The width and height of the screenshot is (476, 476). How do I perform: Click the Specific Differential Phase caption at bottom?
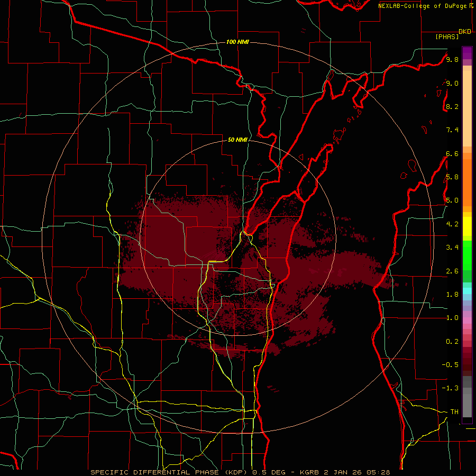pos(241,472)
